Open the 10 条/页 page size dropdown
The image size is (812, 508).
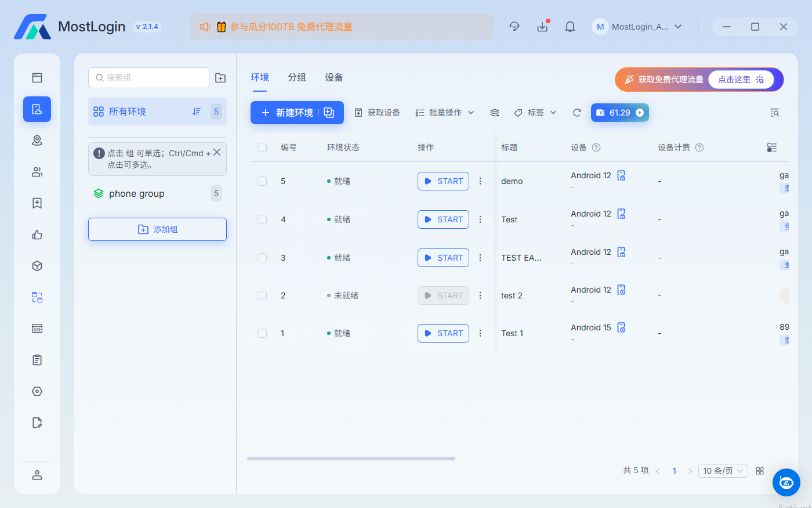pyautogui.click(x=723, y=471)
